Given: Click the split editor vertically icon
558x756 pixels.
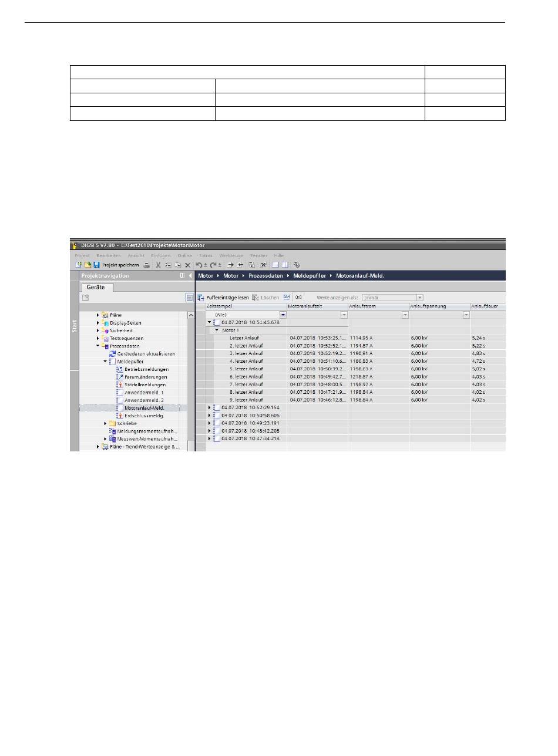Looking at the screenshot, I should (285, 265).
